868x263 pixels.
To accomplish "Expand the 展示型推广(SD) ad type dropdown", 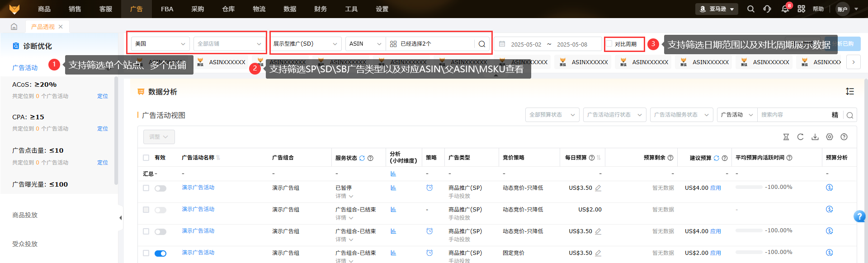I will pos(305,44).
